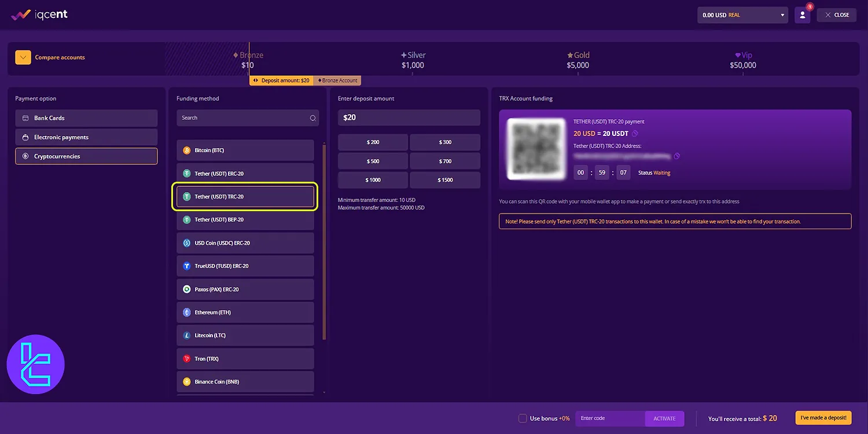Enable the Use bonus checkbox
The image size is (868, 434).
(523, 418)
